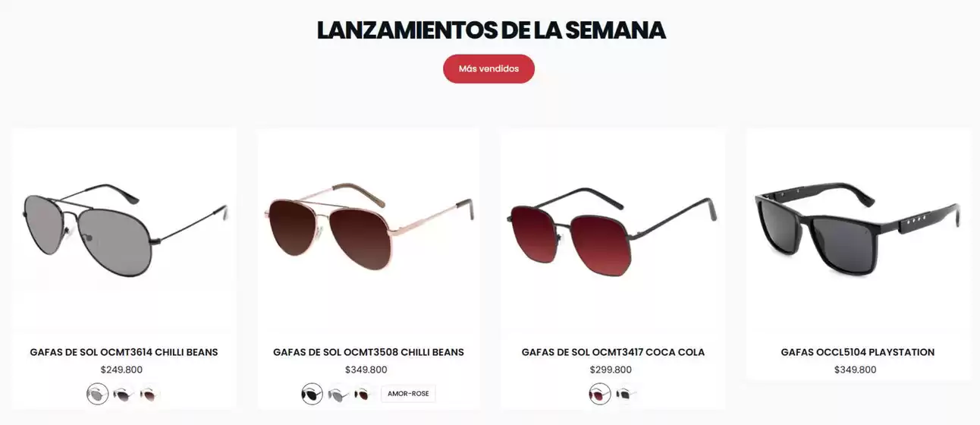Image resolution: width=980 pixels, height=425 pixels.
Task: Choose the second black variant under OCMT3417
Action: [x=626, y=394]
